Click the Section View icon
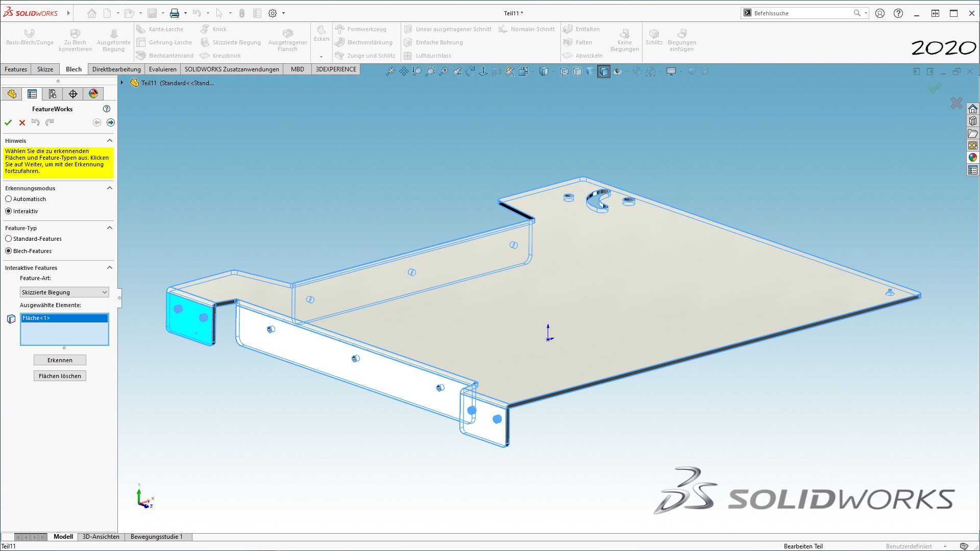Viewport: 980px width, 551px height. tap(497, 71)
